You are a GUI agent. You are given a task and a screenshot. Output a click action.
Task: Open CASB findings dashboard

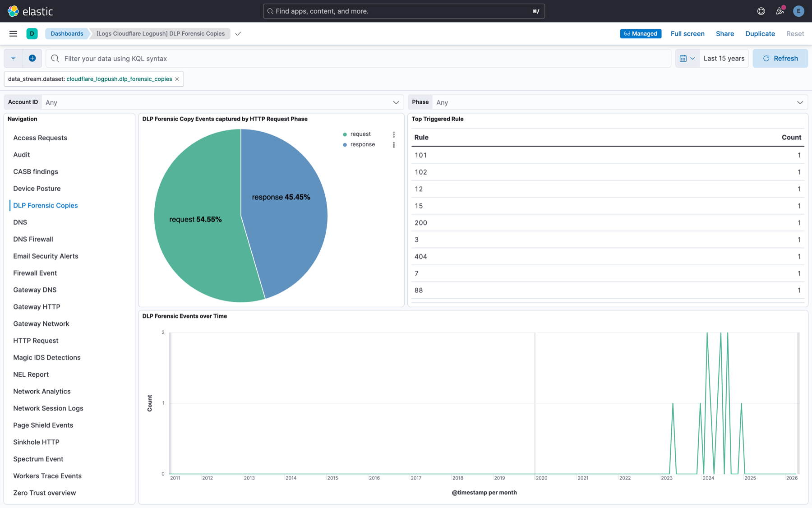click(x=36, y=171)
